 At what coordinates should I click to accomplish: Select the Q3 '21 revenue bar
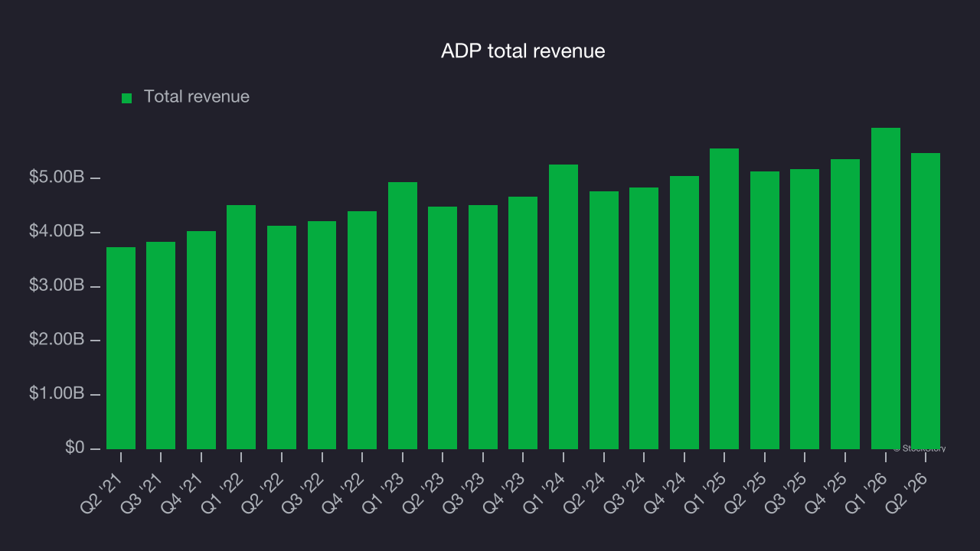pyautogui.click(x=161, y=345)
